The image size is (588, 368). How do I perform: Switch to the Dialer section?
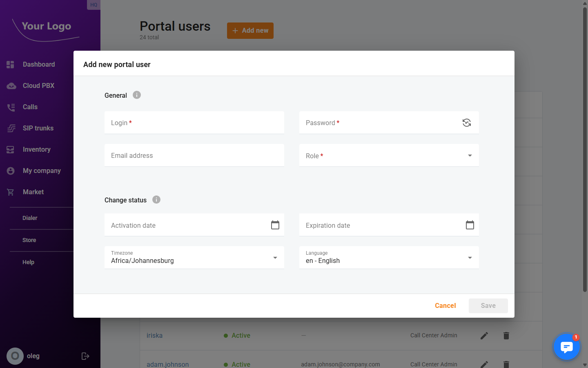tap(30, 218)
